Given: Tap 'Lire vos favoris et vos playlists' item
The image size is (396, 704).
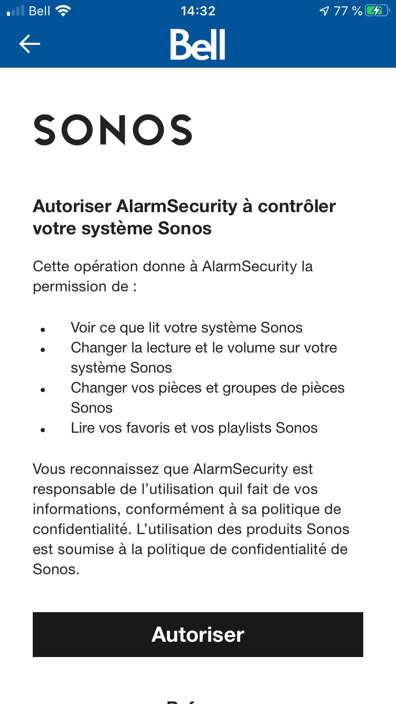Looking at the screenshot, I should [x=194, y=428].
